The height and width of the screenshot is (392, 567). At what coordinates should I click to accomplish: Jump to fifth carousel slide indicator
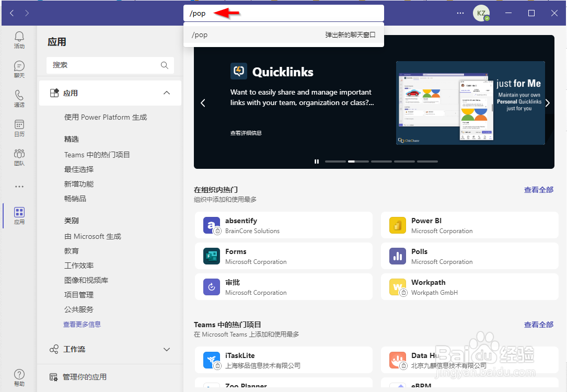(x=427, y=162)
